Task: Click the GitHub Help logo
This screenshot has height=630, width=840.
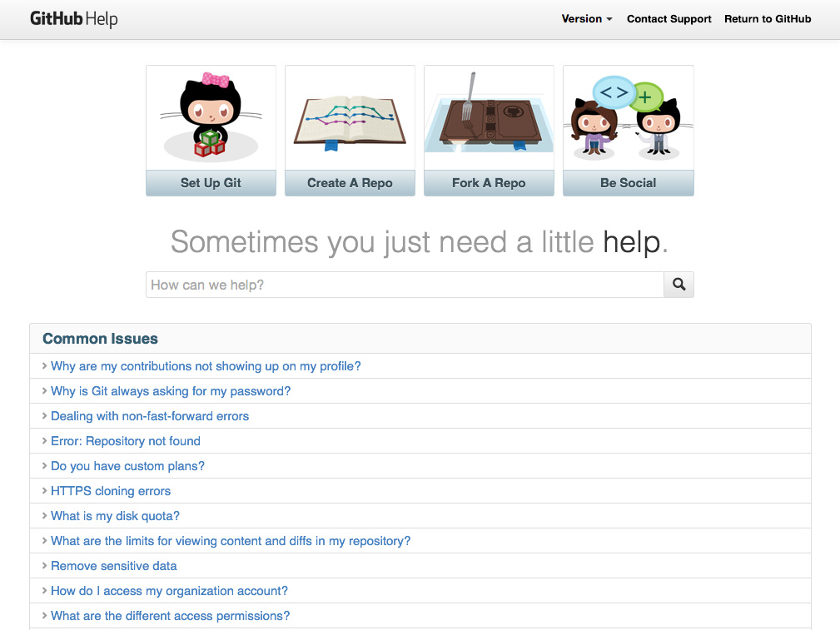Action: (73, 19)
